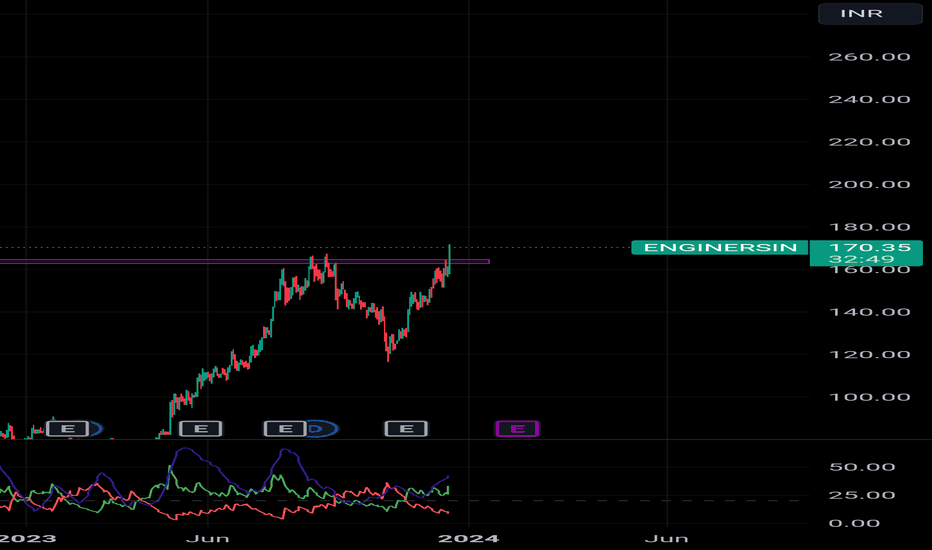
Task: Click the 120.00 price axis label
Action: (x=870, y=355)
